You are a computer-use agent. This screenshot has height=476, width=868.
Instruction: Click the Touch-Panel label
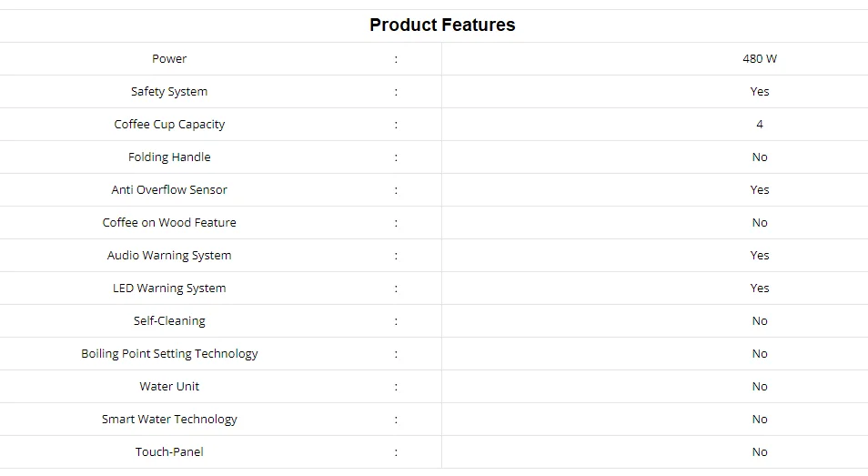pos(169,452)
